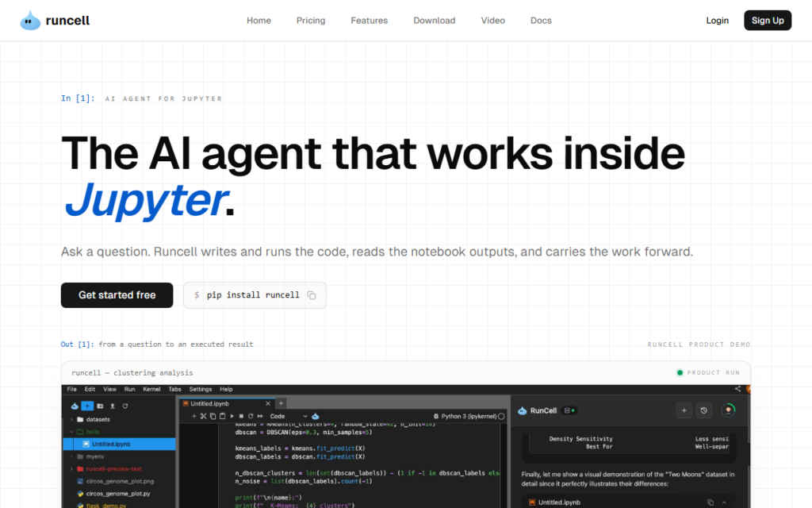Image resolution: width=812 pixels, height=508 pixels.
Task: Click the insert cell plus in the notebook toolbar
Action: [194, 416]
